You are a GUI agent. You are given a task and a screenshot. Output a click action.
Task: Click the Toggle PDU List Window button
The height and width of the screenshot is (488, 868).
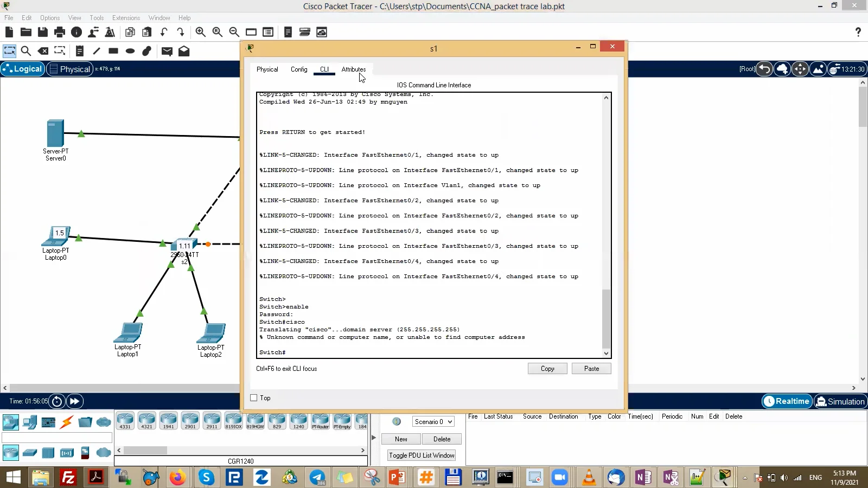pyautogui.click(x=421, y=455)
